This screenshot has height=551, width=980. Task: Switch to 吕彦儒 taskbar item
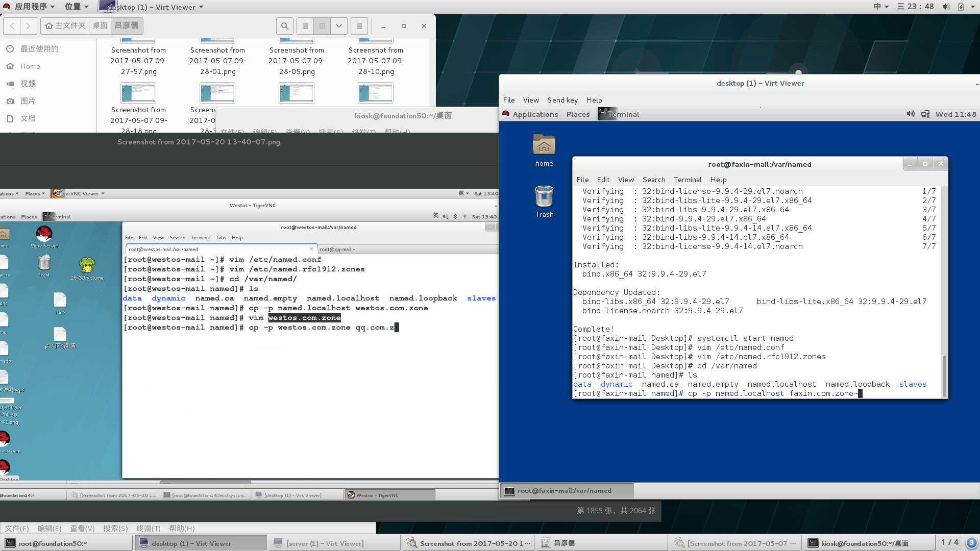click(x=602, y=543)
